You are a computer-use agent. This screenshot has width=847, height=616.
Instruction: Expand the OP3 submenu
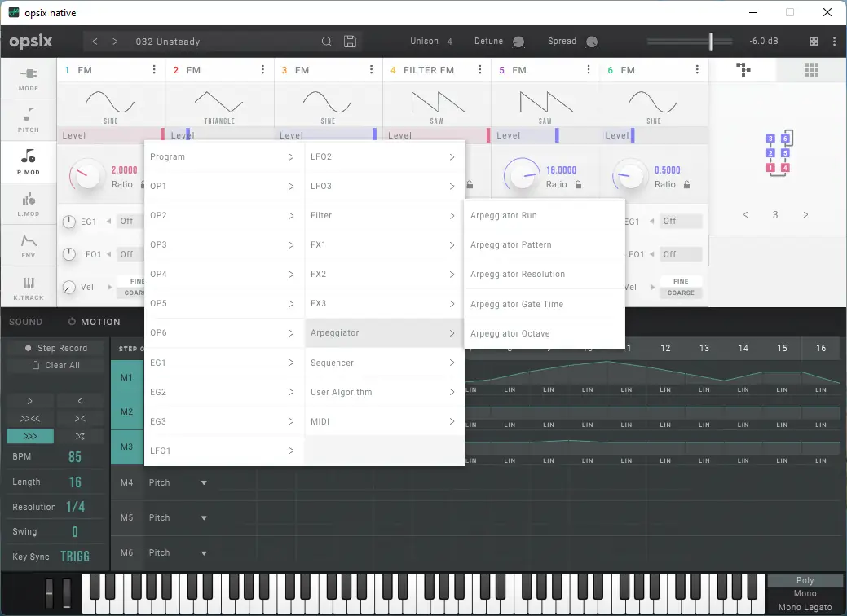(x=223, y=244)
